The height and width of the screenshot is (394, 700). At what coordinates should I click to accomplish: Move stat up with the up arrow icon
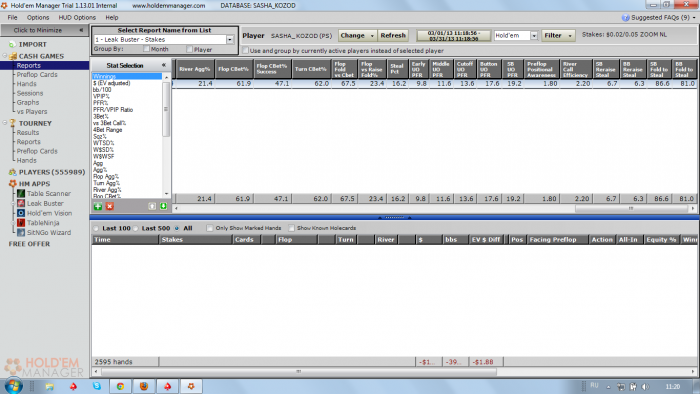click(x=152, y=206)
